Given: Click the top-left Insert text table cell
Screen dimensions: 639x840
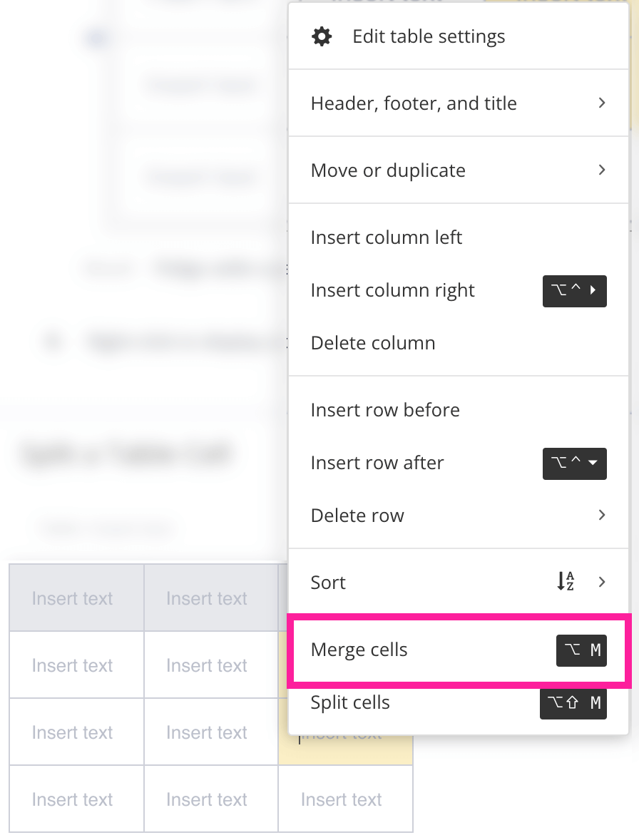Looking at the screenshot, I should tap(72, 598).
